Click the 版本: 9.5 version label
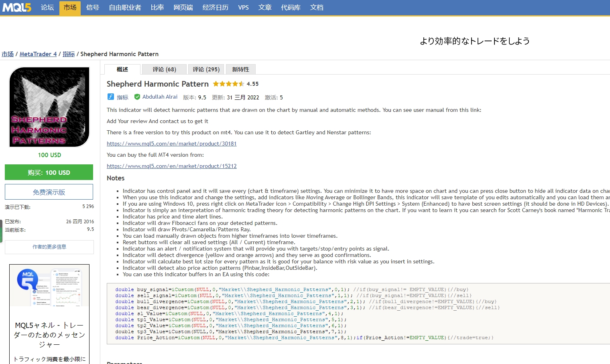This screenshot has height=364, width=610. tap(195, 97)
